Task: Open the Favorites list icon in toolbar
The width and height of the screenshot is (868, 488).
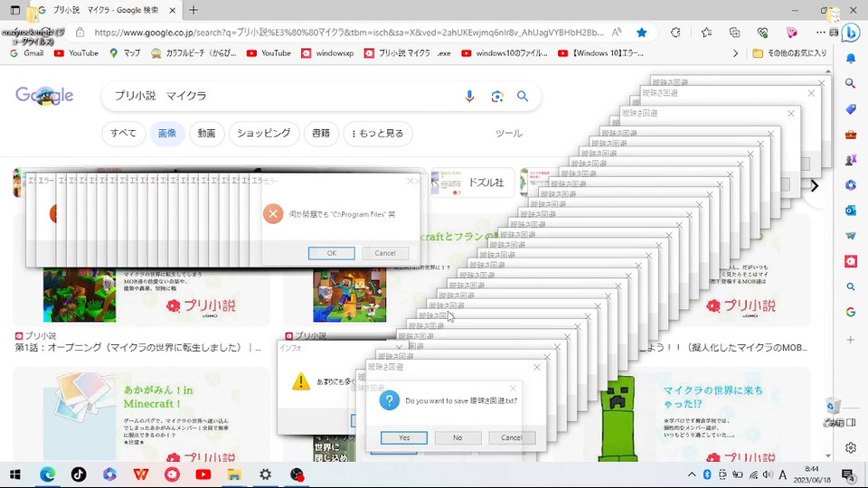Action: click(706, 33)
